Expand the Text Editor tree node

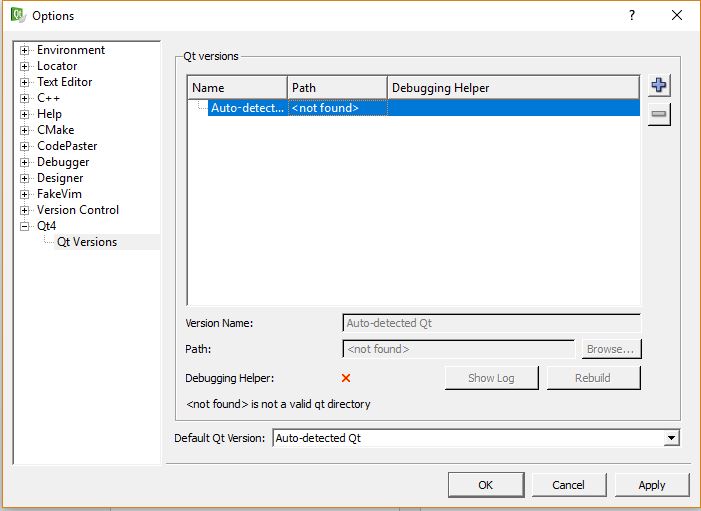(x=25, y=82)
